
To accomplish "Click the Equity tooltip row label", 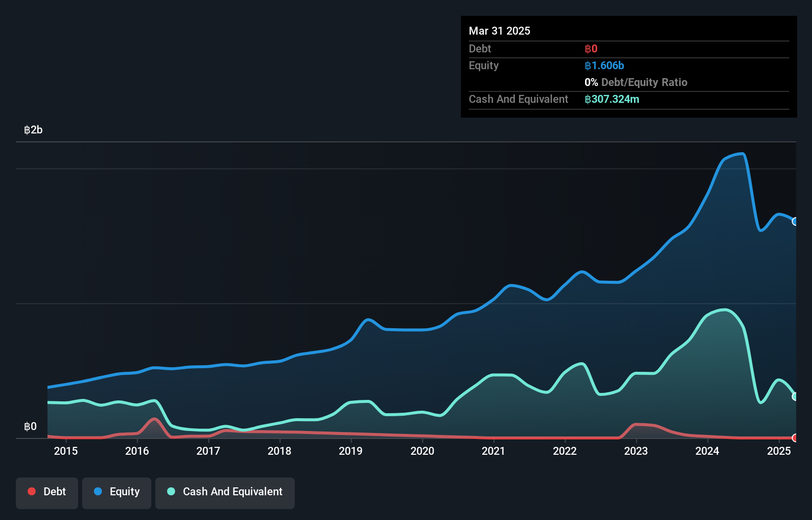I will 484,65.
